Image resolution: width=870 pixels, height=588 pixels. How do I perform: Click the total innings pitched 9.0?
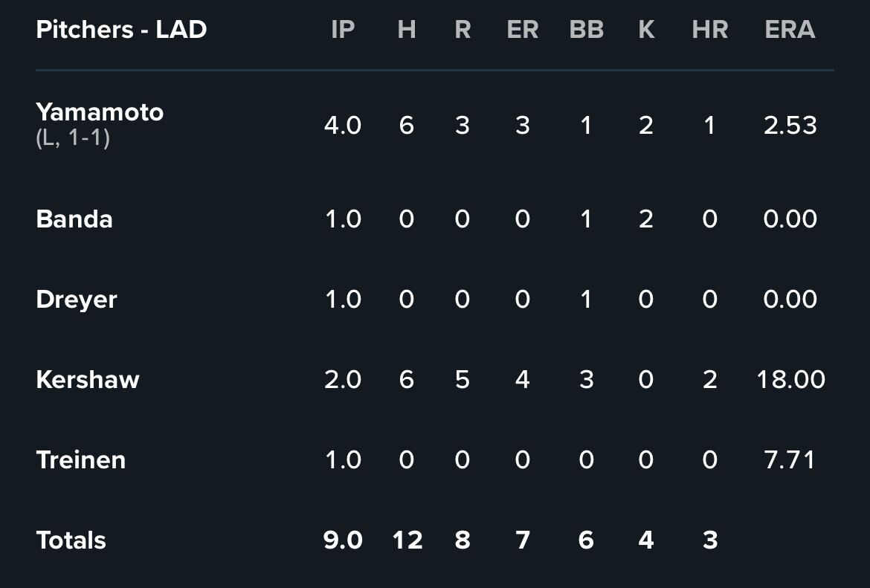click(x=343, y=540)
